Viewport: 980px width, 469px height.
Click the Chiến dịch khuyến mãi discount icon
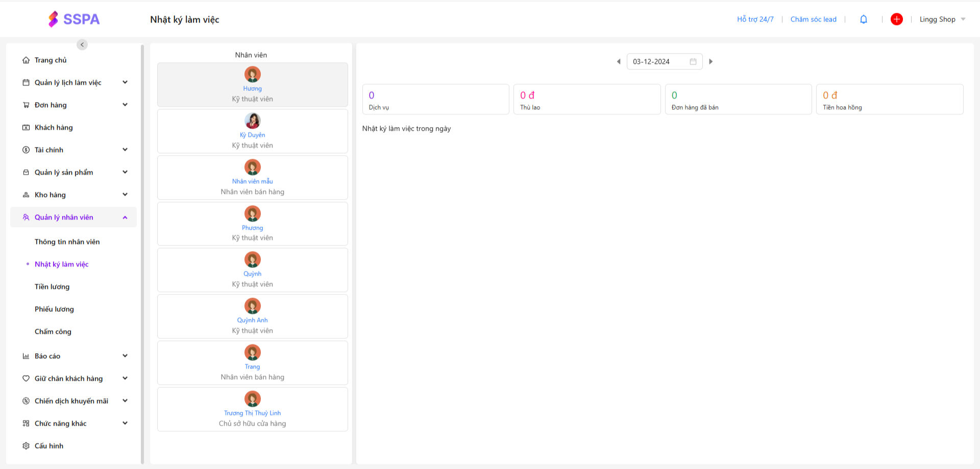pos(26,401)
